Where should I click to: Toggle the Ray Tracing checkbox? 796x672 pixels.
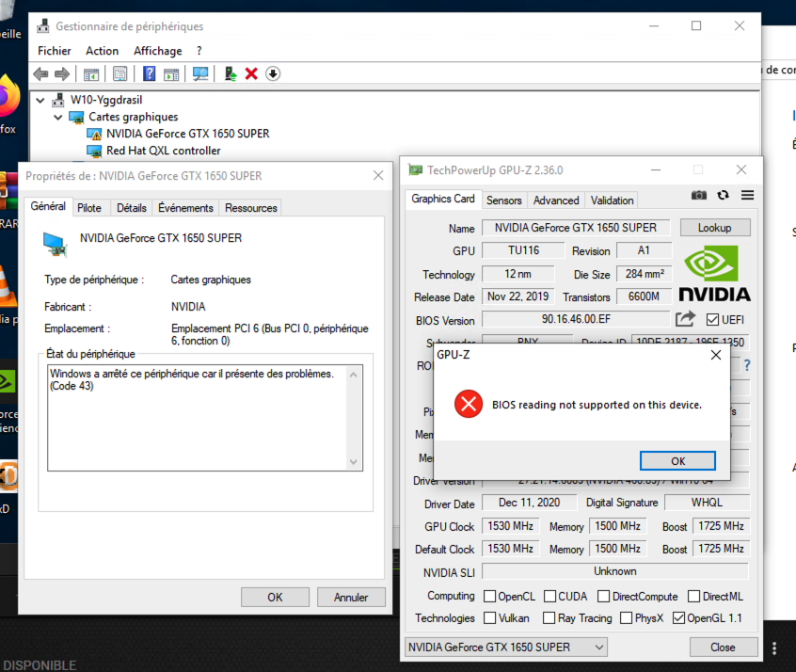[x=549, y=618]
